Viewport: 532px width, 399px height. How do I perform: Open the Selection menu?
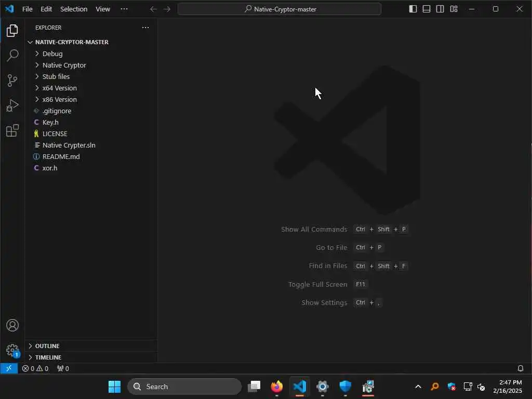(x=74, y=9)
